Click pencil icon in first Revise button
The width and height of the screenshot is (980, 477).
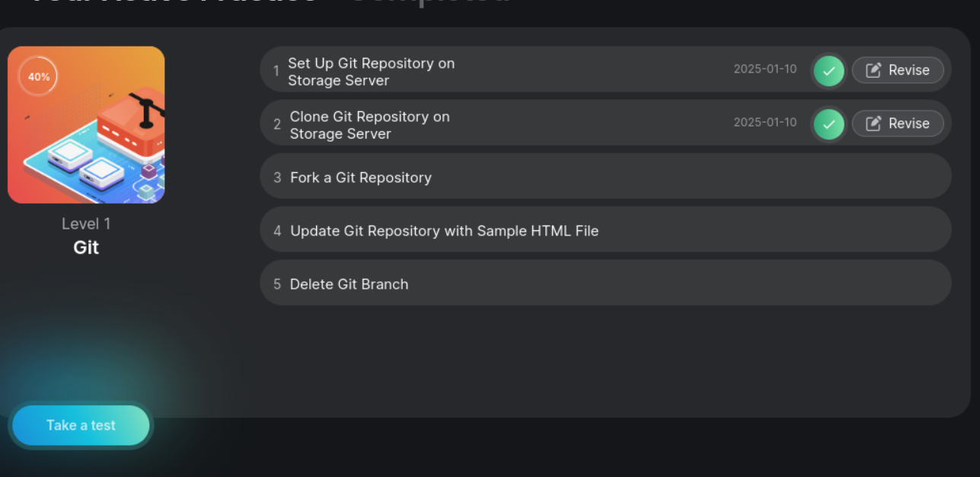pyautogui.click(x=874, y=70)
